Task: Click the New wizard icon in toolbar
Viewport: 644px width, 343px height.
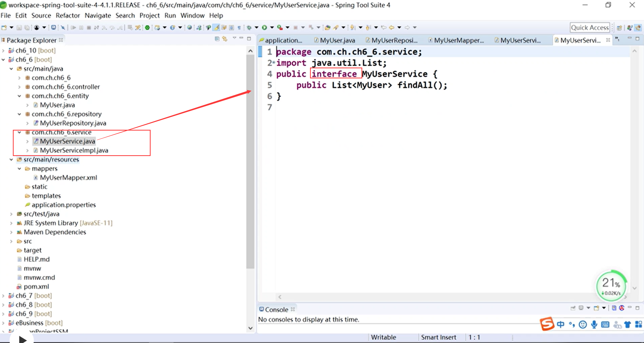Action: [4, 27]
